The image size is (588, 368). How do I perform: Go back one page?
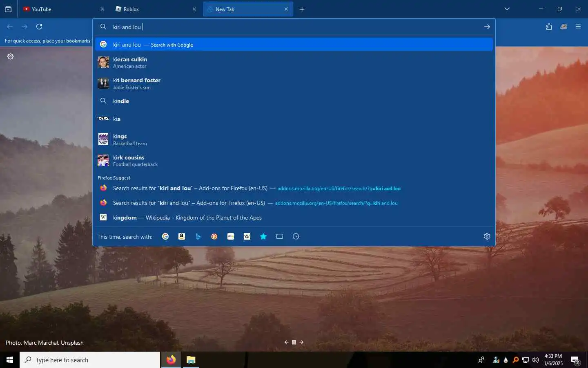10,27
